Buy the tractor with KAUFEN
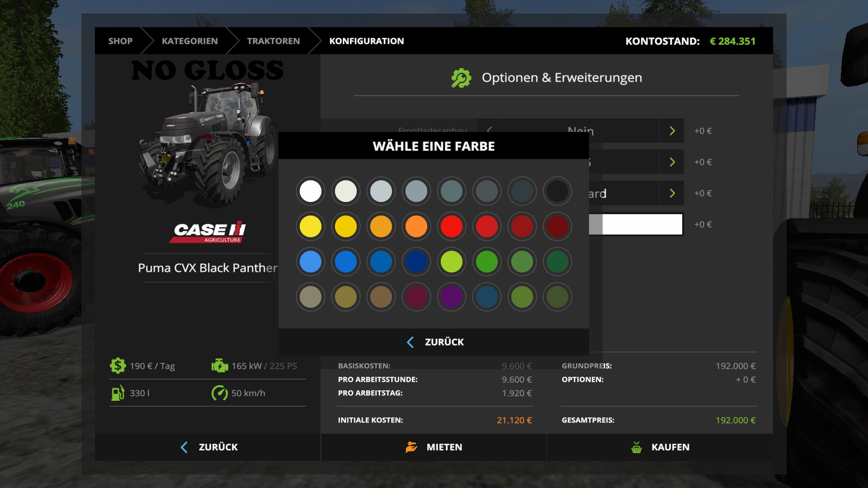Screen dimensions: 868x488 [660, 447]
